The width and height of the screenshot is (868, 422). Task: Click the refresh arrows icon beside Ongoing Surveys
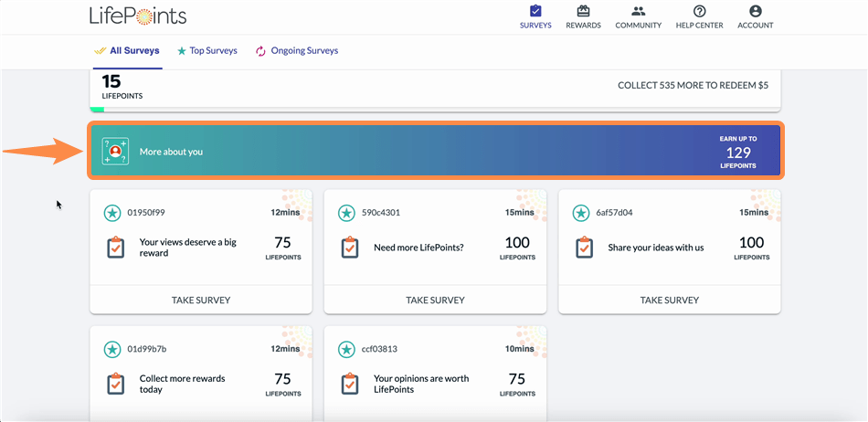260,51
